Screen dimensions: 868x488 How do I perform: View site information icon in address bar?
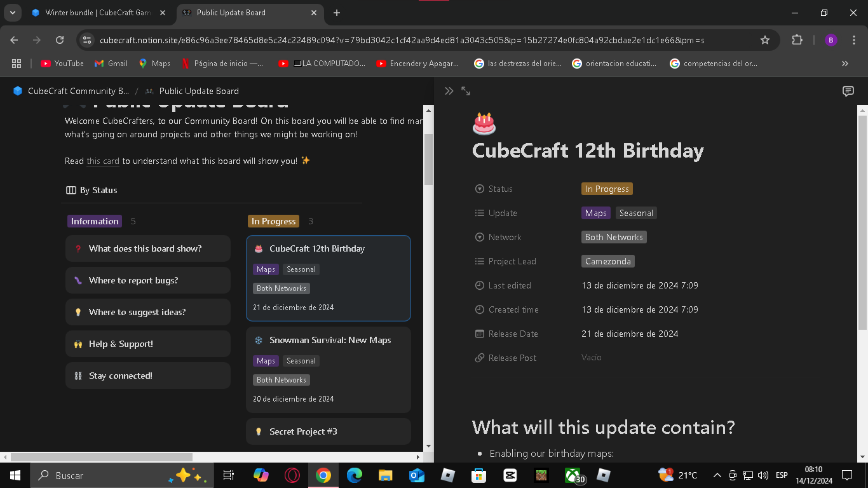88,40
